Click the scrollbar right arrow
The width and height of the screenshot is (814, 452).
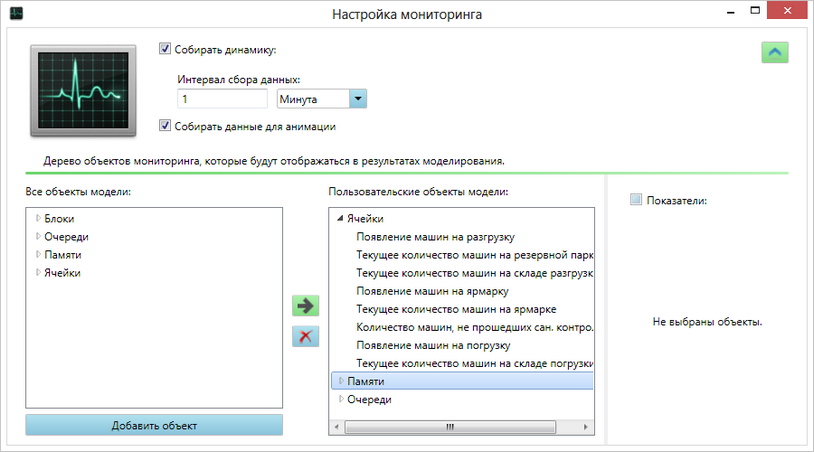[586, 427]
